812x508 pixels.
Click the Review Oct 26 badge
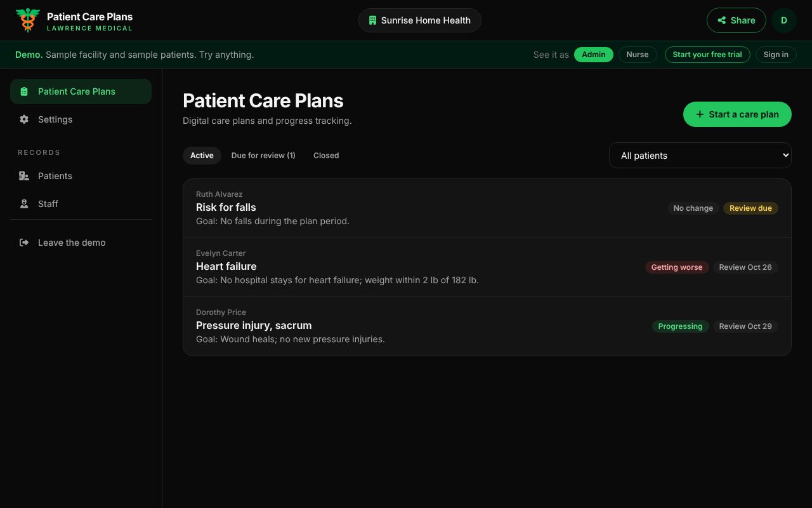pyautogui.click(x=745, y=267)
